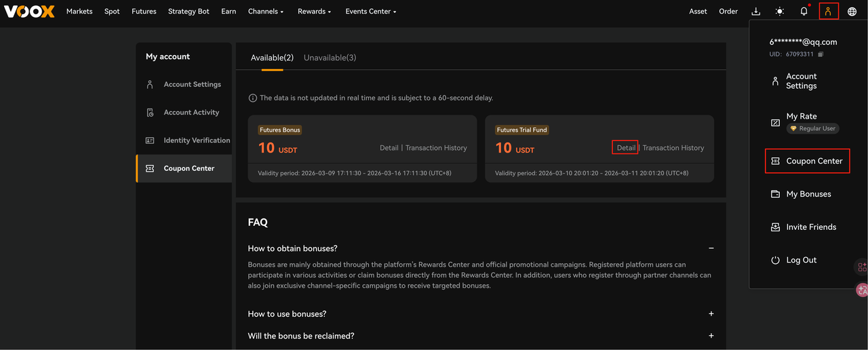868x350 pixels.
Task: Switch to the Available(2) tab
Action: point(272,58)
